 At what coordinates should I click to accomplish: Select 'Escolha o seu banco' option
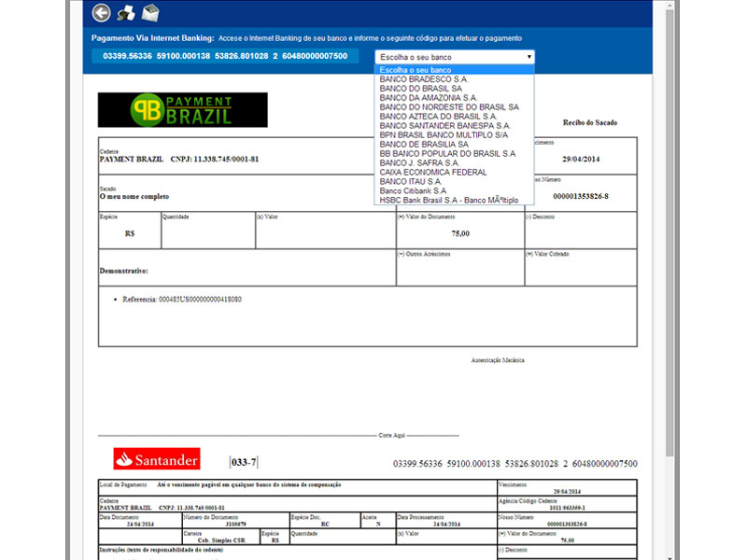(x=416, y=70)
